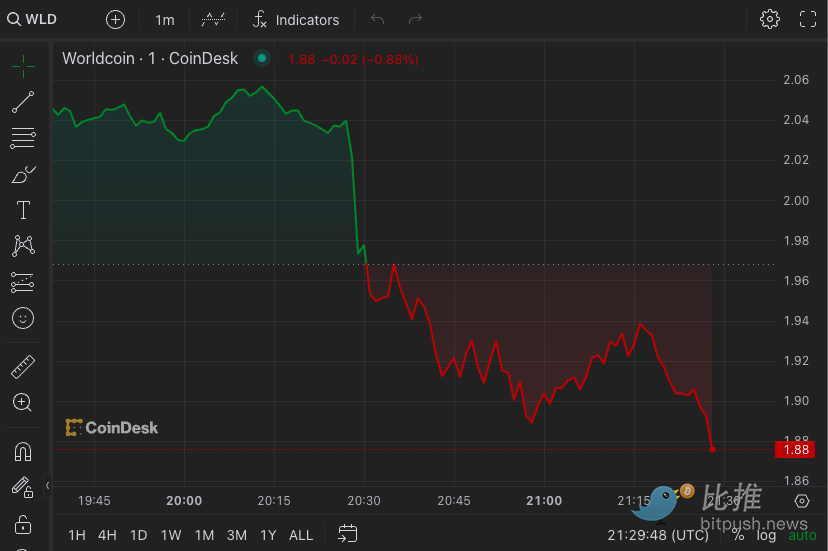Change the chart style type
The image size is (828, 551).
point(213,20)
